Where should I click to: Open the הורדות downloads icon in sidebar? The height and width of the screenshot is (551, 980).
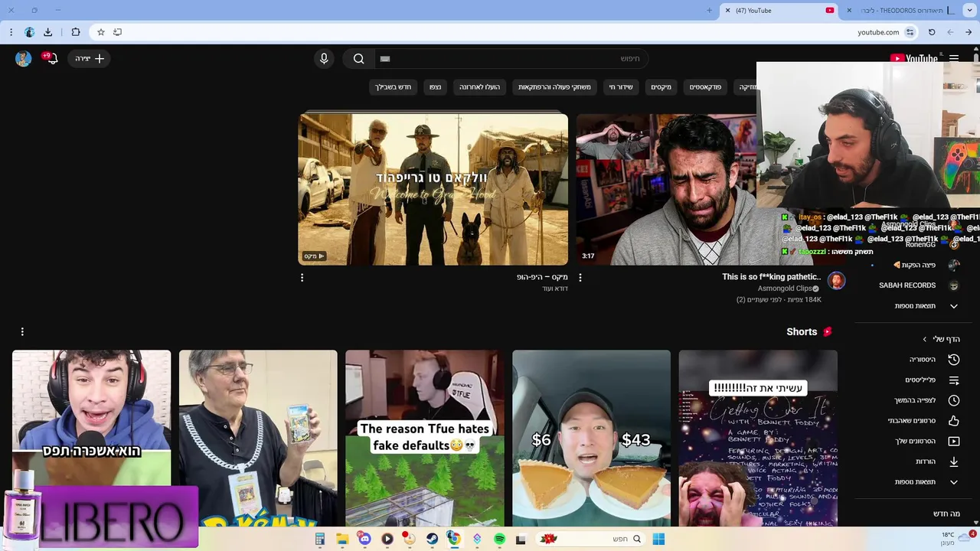click(x=954, y=461)
